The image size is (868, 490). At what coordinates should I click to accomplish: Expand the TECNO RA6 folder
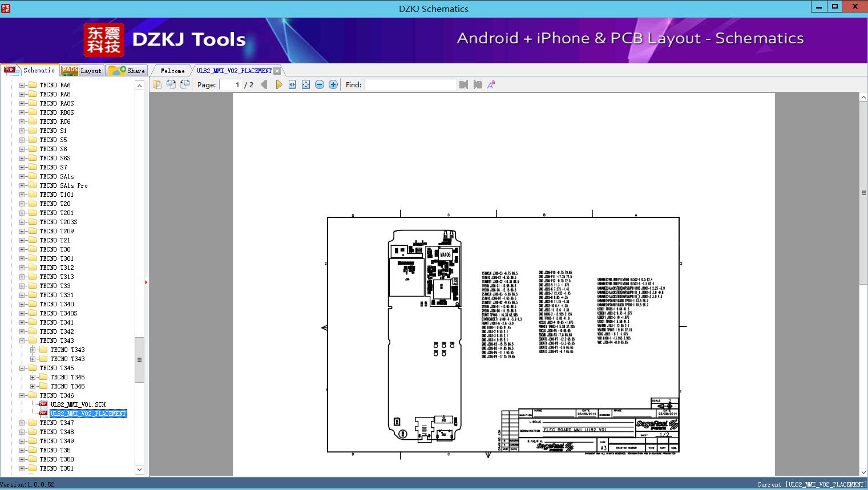coord(22,85)
